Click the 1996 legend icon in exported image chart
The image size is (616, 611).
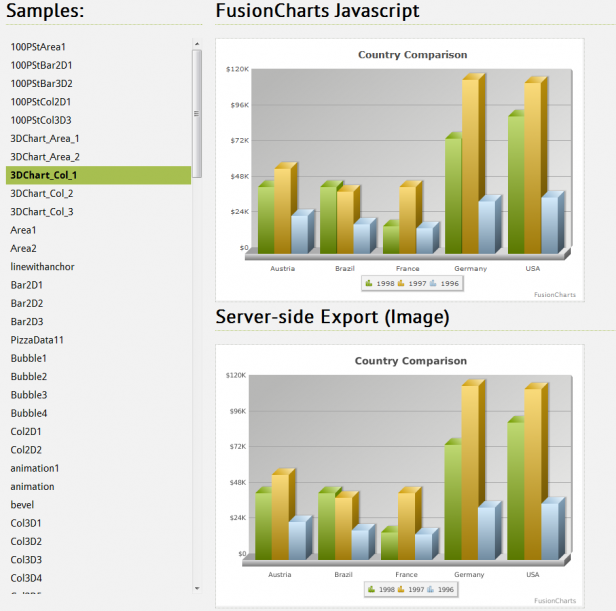(431, 590)
